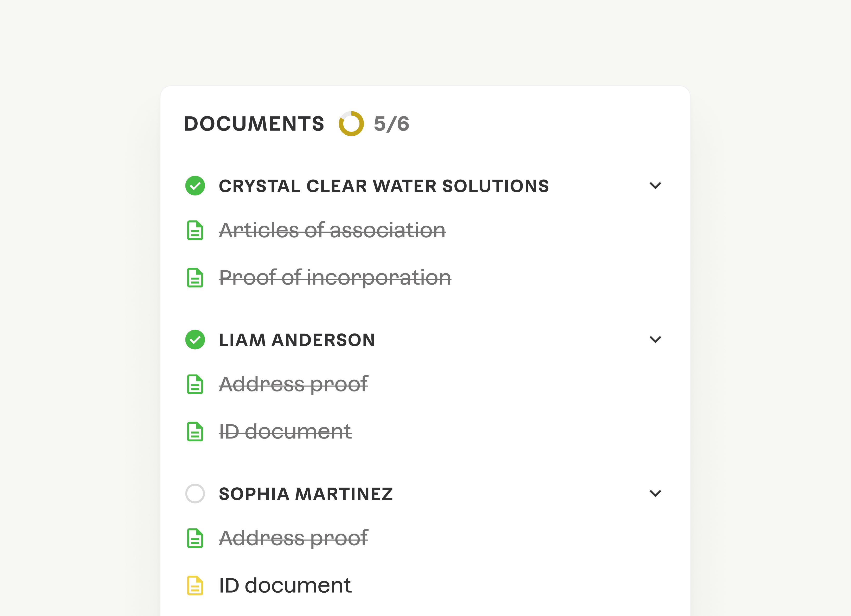Screen dimensions: 851x616
Task: Open the Articles of association document
Action: [332, 230]
